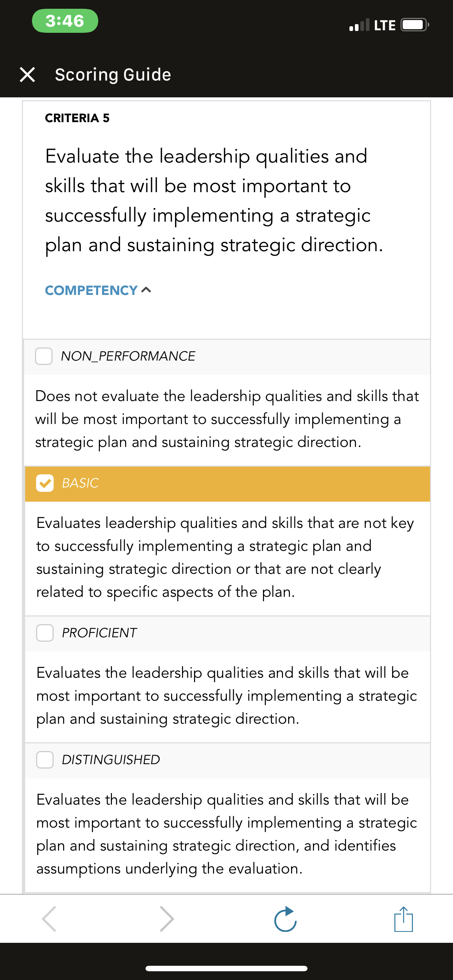The height and width of the screenshot is (980, 453).
Task: Tap the green 3:46 time pill
Action: (65, 21)
